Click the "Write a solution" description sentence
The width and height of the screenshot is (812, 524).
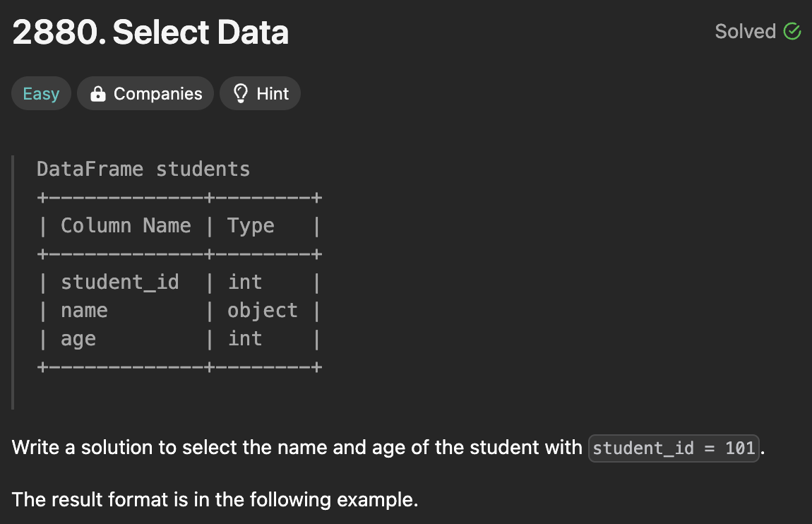pyautogui.click(x=297, y=448)
